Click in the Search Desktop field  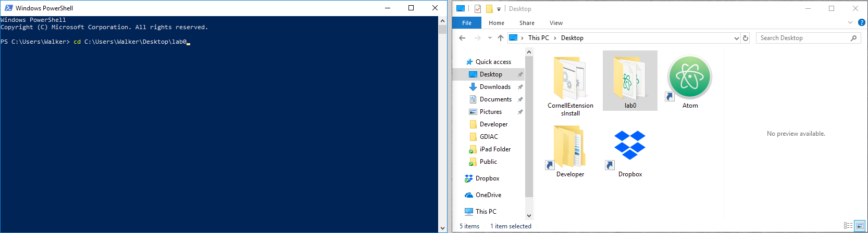tap(802, 38)
